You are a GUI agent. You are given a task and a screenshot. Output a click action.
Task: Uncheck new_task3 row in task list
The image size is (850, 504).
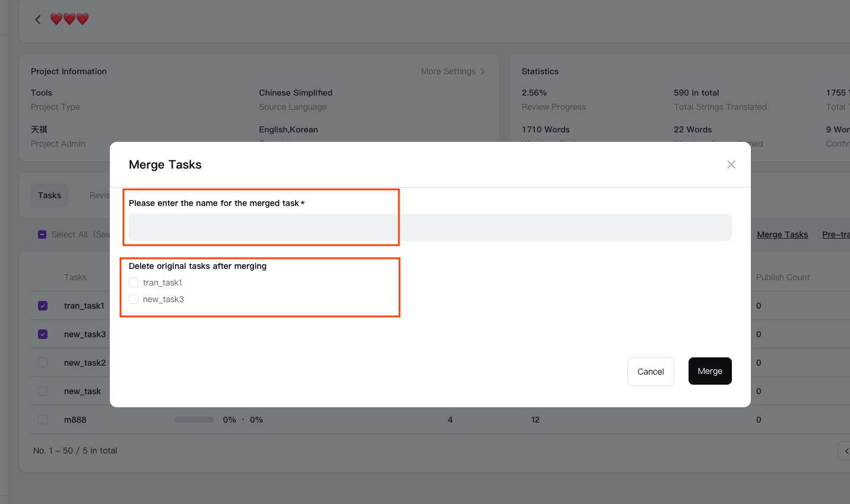point(43,334)
